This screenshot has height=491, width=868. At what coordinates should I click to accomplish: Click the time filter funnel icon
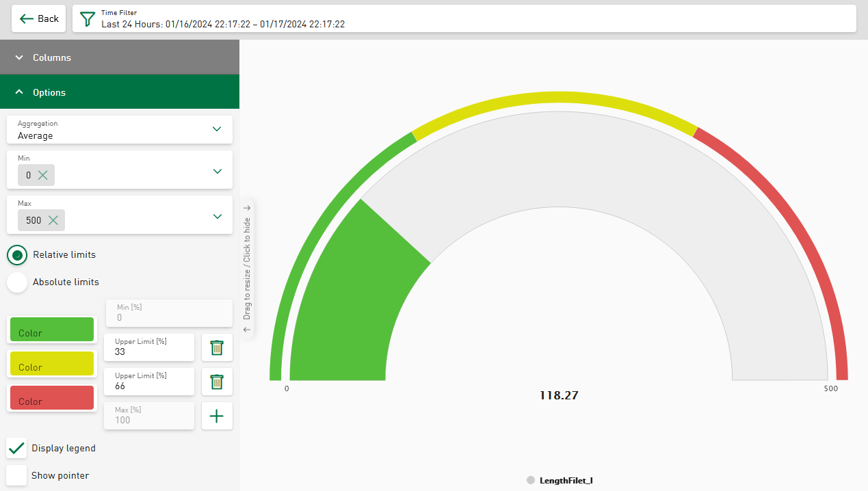click(x=88, y=19)
